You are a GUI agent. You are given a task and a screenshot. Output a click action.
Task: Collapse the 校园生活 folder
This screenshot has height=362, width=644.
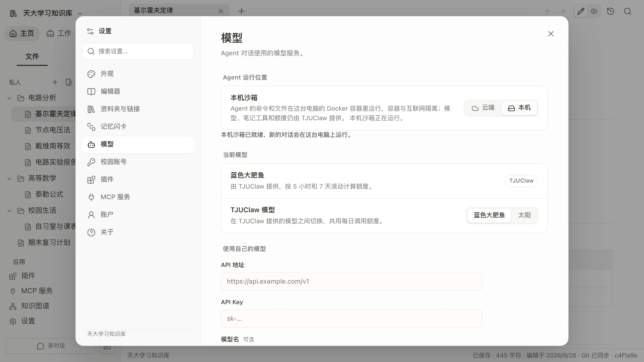[x=9, y=211]
